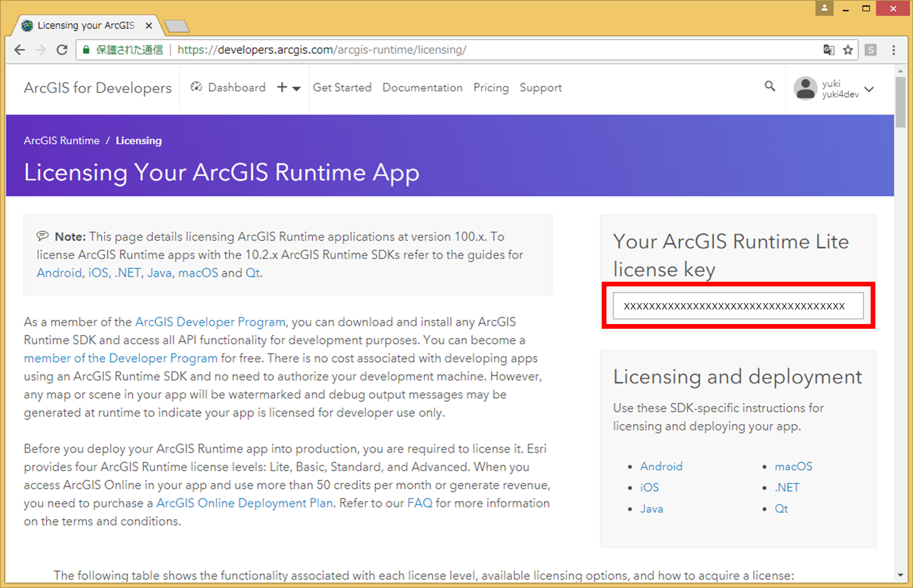Open the iOS 10.2.x guide link in note
The image size is (913, 588).
(98, 273)
